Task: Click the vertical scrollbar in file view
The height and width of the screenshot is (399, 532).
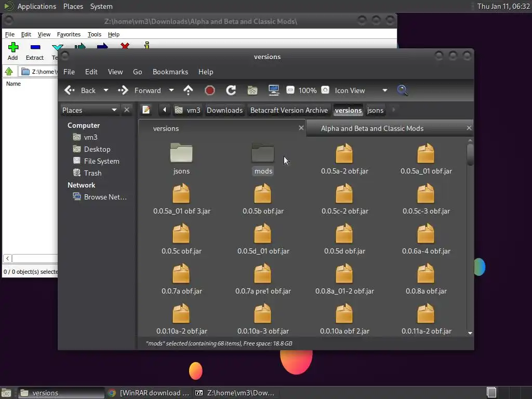Action: (x=470, y=155)
